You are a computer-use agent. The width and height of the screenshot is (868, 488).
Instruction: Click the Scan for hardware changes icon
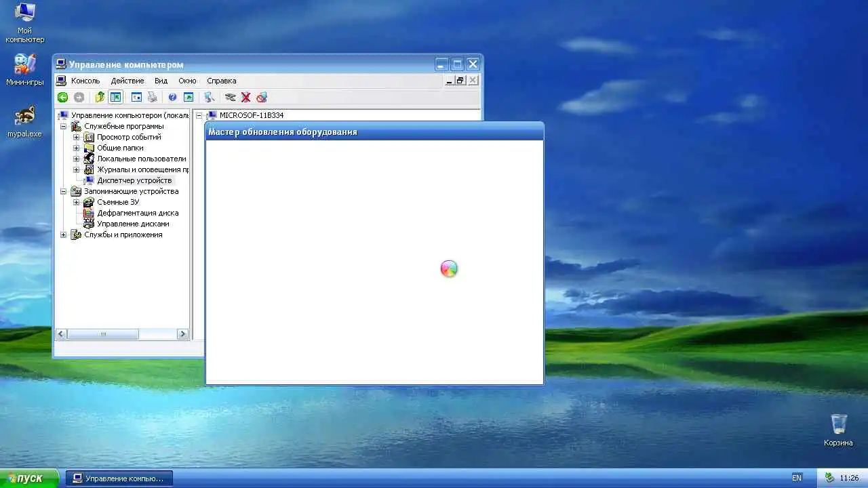point(210,98)
